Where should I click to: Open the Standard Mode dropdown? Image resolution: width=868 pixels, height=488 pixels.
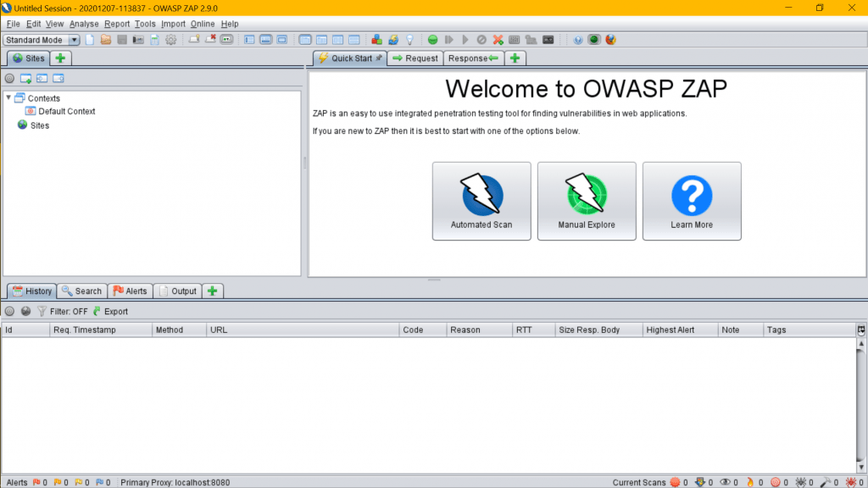point(75,40)
